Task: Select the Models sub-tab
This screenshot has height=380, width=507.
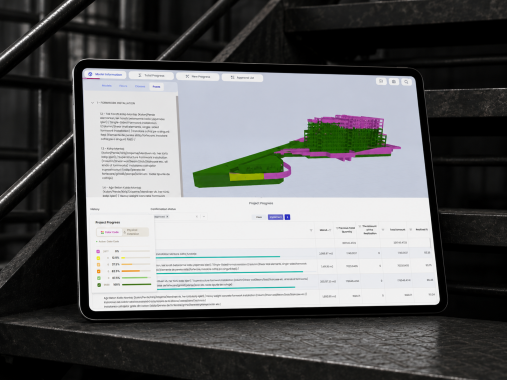Action: point(107,86)
